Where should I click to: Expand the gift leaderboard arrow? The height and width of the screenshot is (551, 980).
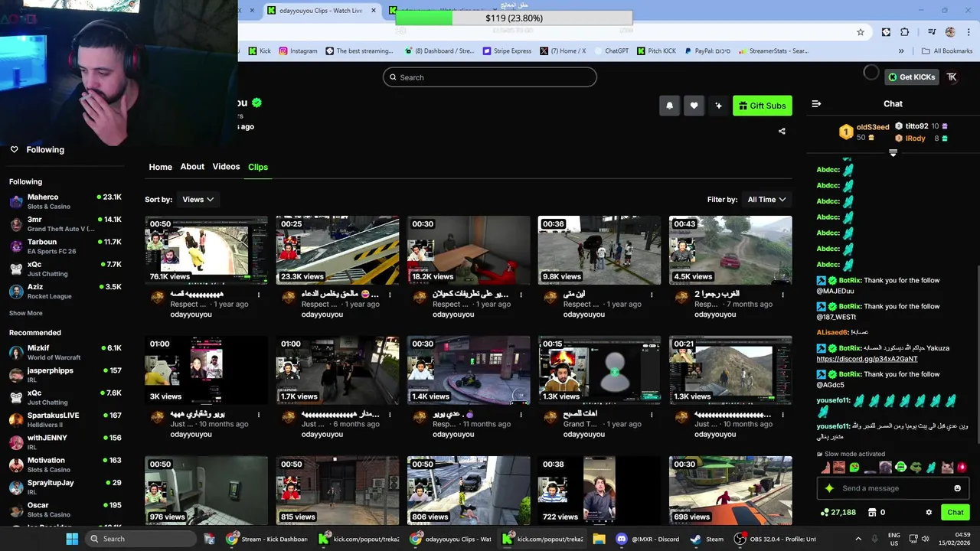(893, 153)
